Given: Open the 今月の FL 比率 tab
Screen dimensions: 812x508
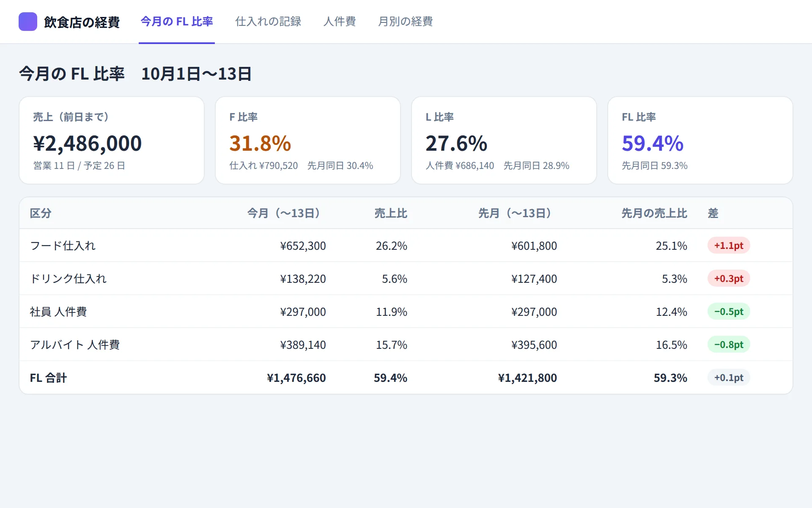Looking at the screenshot, I should click(x=177, y=22).
